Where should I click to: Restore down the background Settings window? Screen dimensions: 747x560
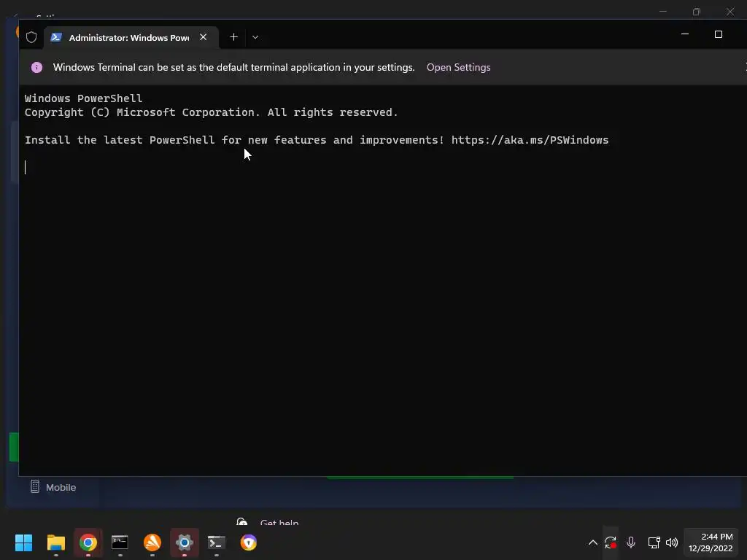tap(697, 12)
